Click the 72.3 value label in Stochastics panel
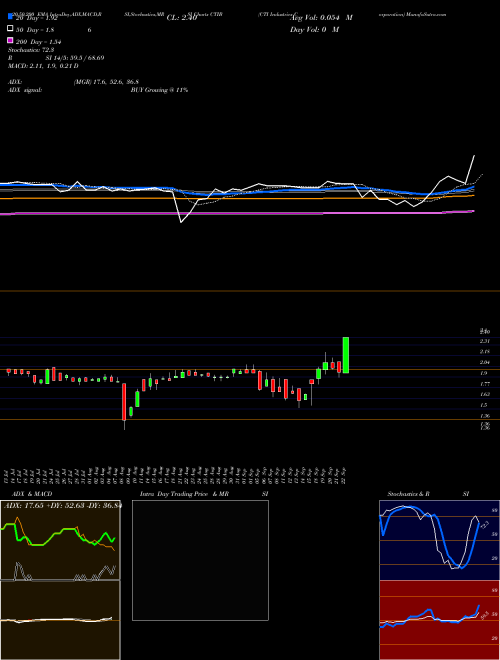 (x=484, y=525)
